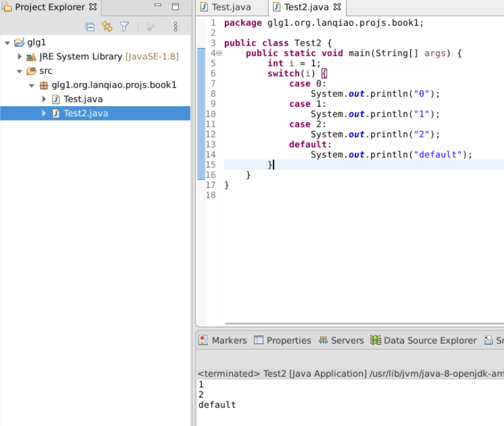Click the 'int i = 1;' statement

tap(294, 63)
